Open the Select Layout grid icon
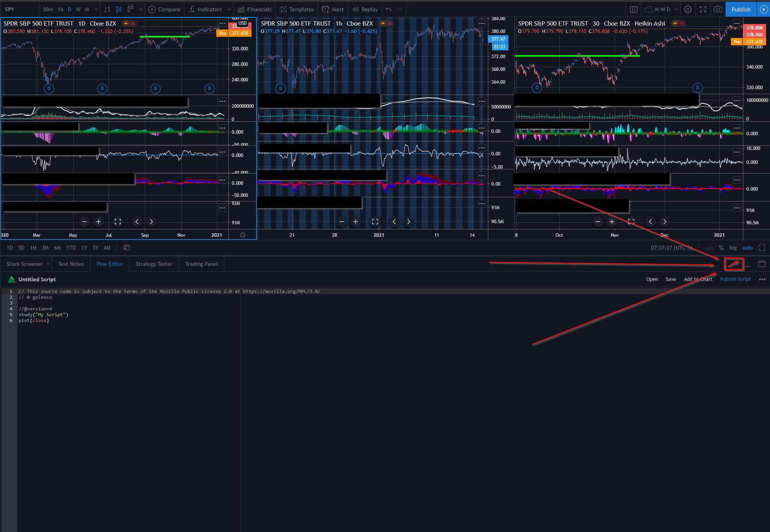 (634, 9)
